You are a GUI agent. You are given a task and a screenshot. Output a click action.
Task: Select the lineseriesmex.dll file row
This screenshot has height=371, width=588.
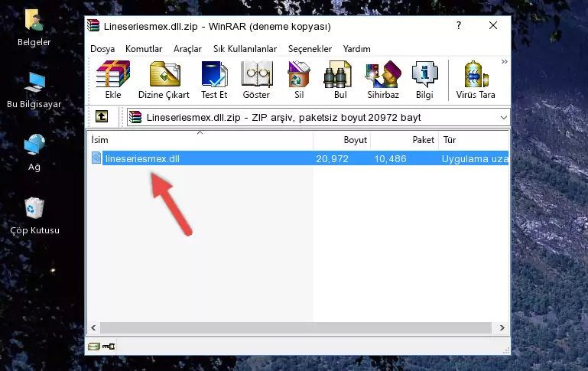tap(298, 158)
